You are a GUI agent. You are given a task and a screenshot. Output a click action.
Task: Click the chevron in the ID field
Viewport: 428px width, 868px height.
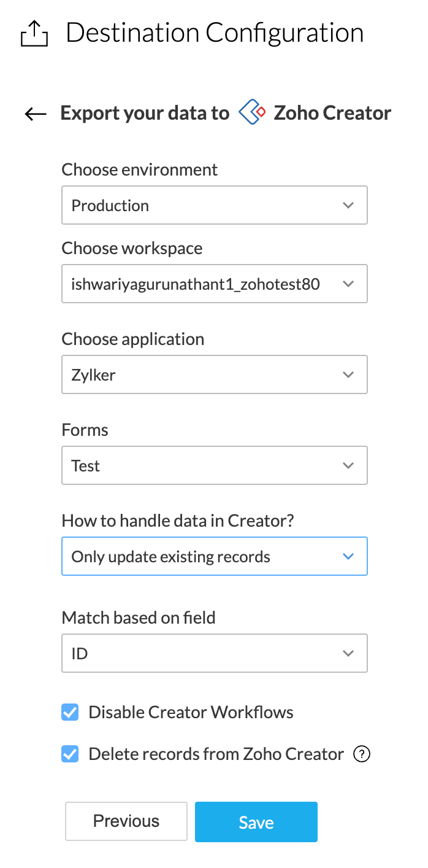tap(348, 653)
